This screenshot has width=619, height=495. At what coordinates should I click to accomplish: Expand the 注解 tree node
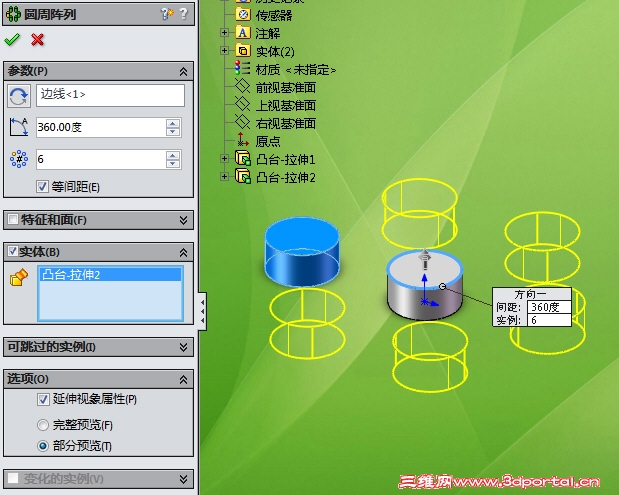pyautogui.click(x=224, y=32)
